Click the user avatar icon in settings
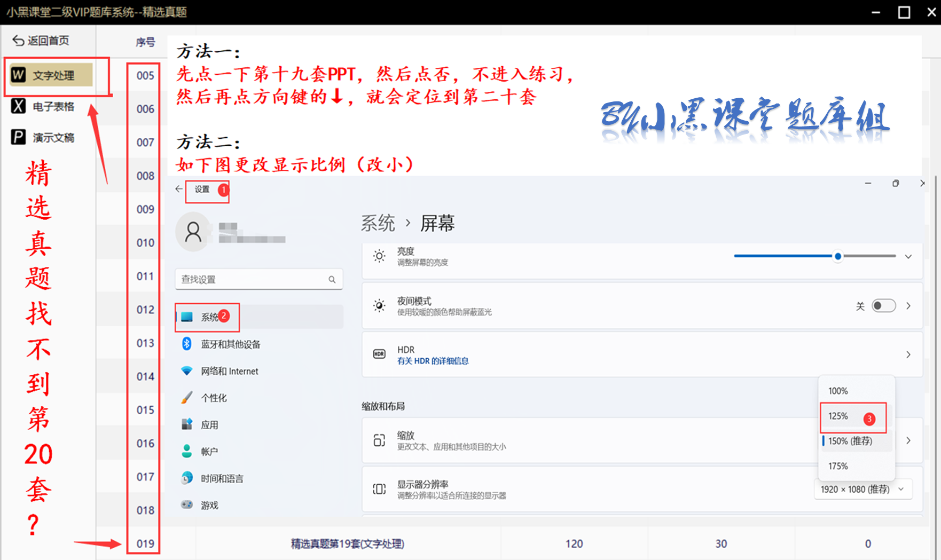The height and width of the screenshot is (560, 941). point(193,232)
